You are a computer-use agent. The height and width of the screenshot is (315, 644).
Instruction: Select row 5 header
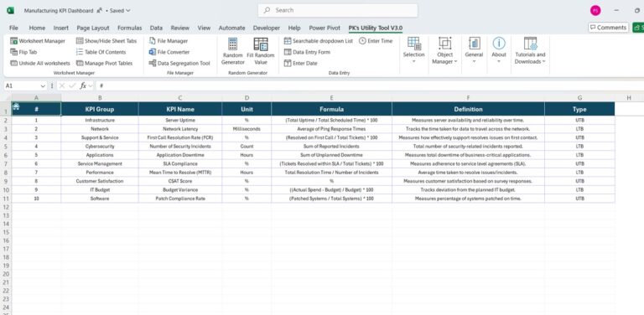pos(6,146)
